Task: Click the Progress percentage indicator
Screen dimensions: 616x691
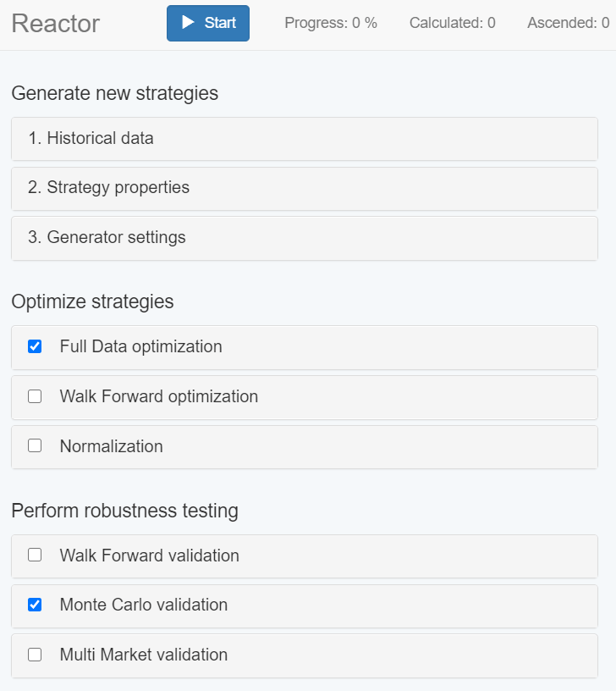Action: [331, 23]
